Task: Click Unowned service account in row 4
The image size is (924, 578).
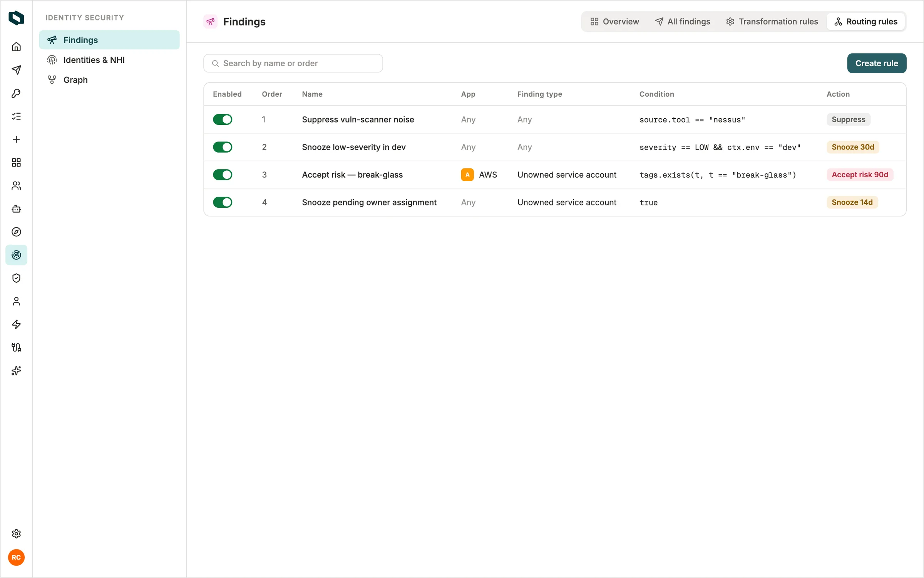Action: pos(566,202)
